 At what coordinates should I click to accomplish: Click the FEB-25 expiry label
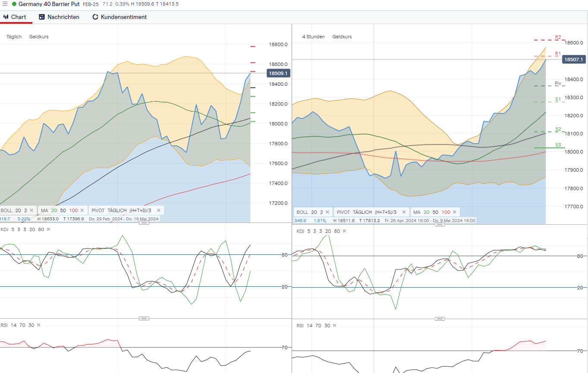click(x=91, y=4)
